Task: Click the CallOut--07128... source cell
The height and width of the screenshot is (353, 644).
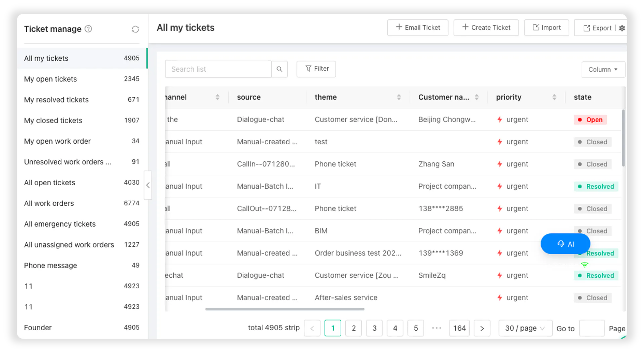Action: coord(267,209)
